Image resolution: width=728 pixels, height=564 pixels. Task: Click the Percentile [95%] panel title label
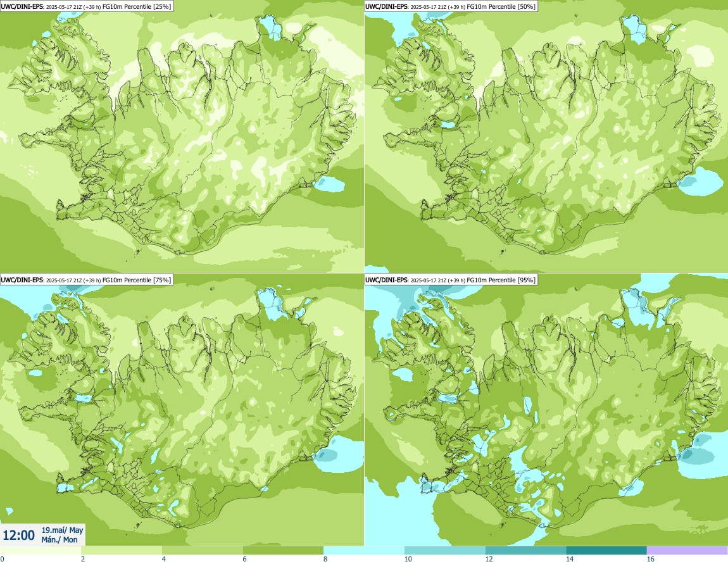pyautogui.click(x=451, y=280)
